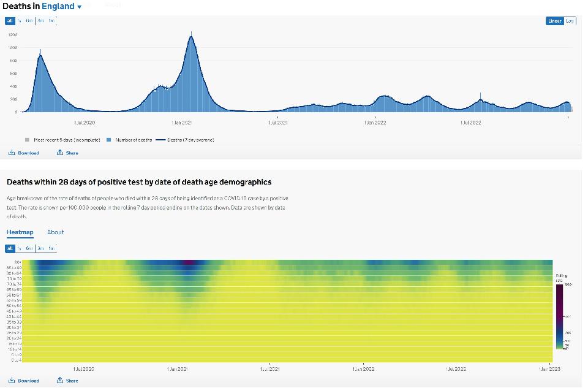Image resolution: width=588 pixels, height=388 pixels.
Task: Click the '65 to 69' age row label
Action: [14, 289]
